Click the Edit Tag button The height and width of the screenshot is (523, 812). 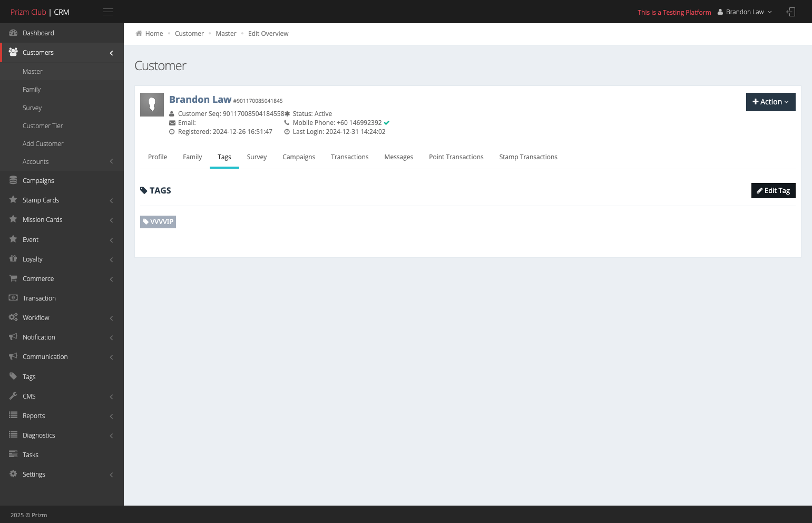pos(773,190)
